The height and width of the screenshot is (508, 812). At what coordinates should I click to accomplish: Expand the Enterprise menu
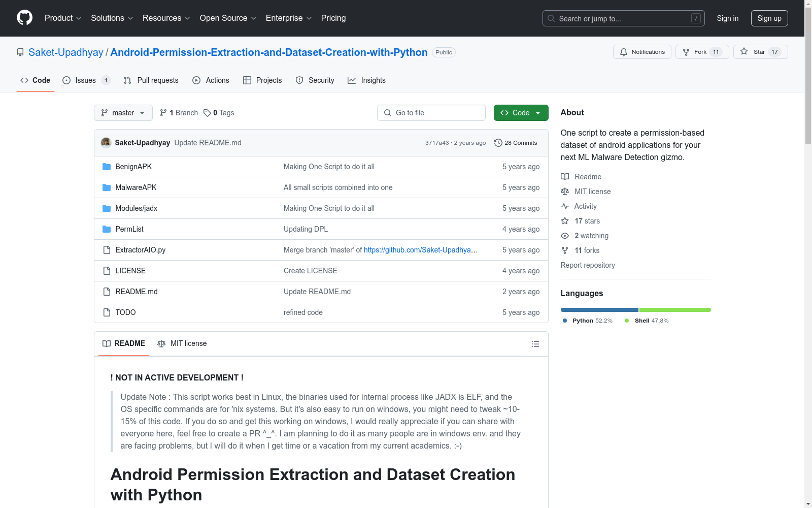(289, 18)
